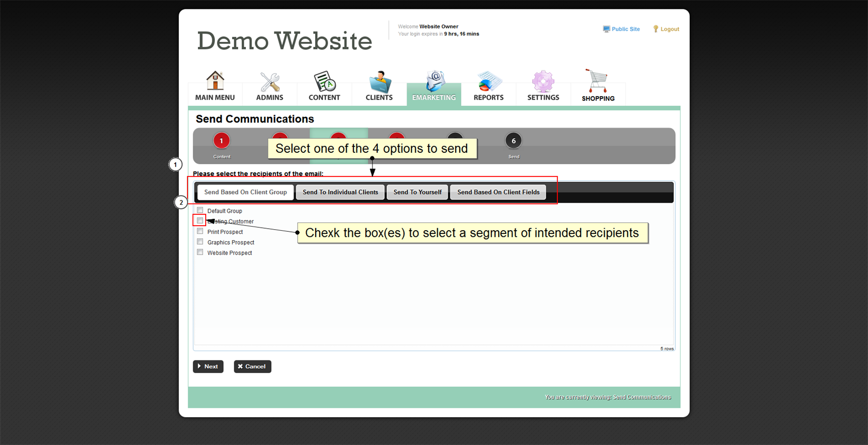Tick the Graphics Prospect checkbox

200,242
